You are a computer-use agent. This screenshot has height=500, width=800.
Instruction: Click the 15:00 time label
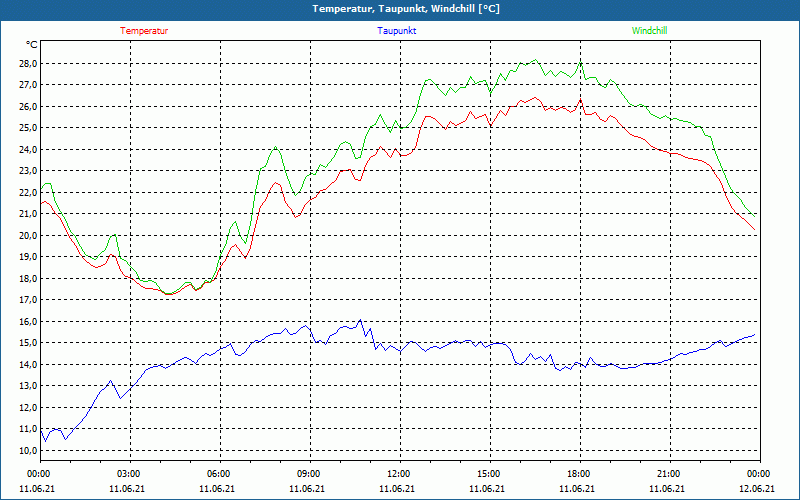[490, 474]
